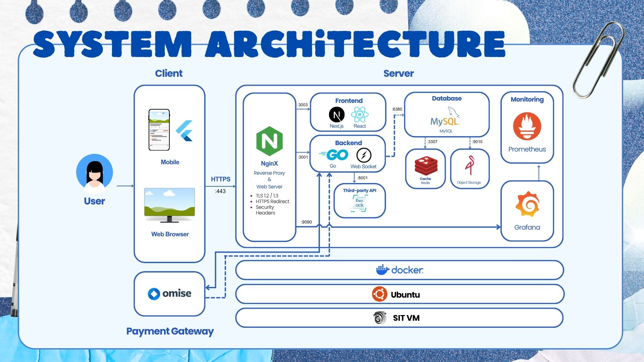Select the Flutter logo beside the phone
Viewport: 644px width, 362px height.
pos(184,131)
